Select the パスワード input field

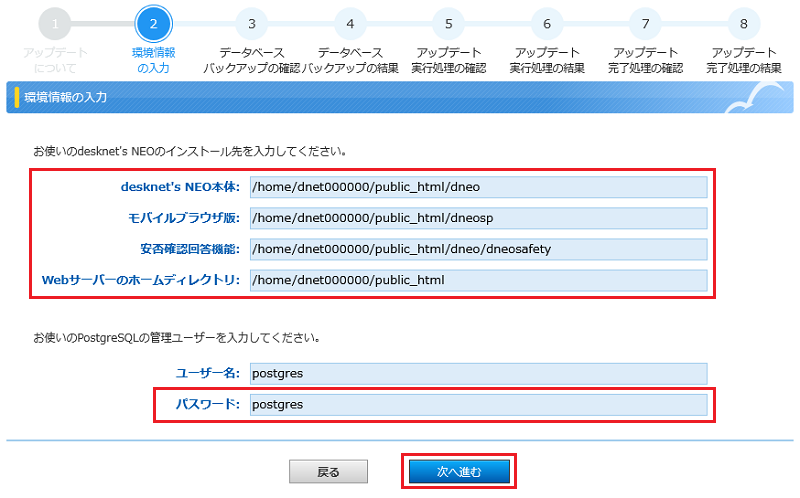coord(478,405)
